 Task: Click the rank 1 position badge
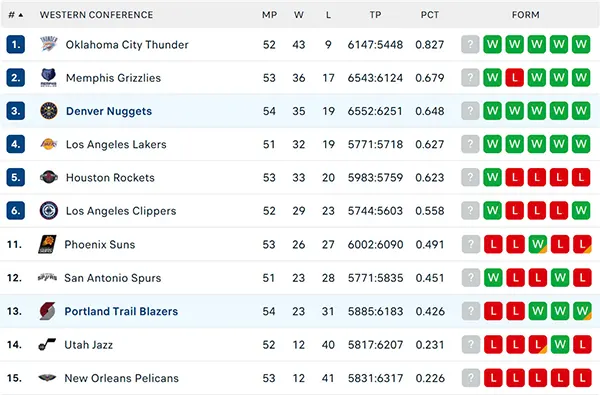coord(16,44)
